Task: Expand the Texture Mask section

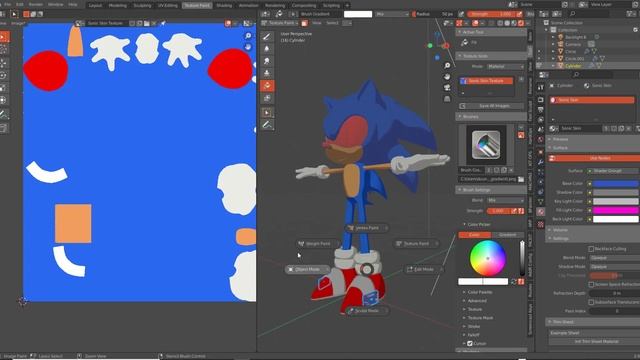Action: (480, 318)
